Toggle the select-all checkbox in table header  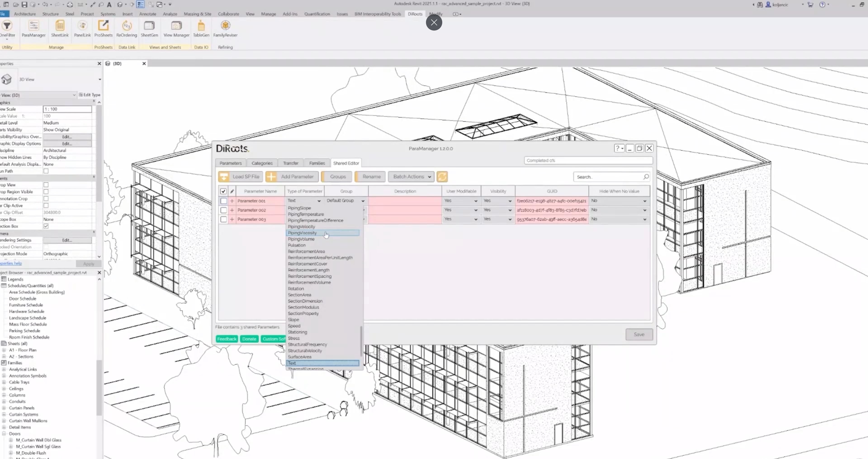[x=223, y=191]
